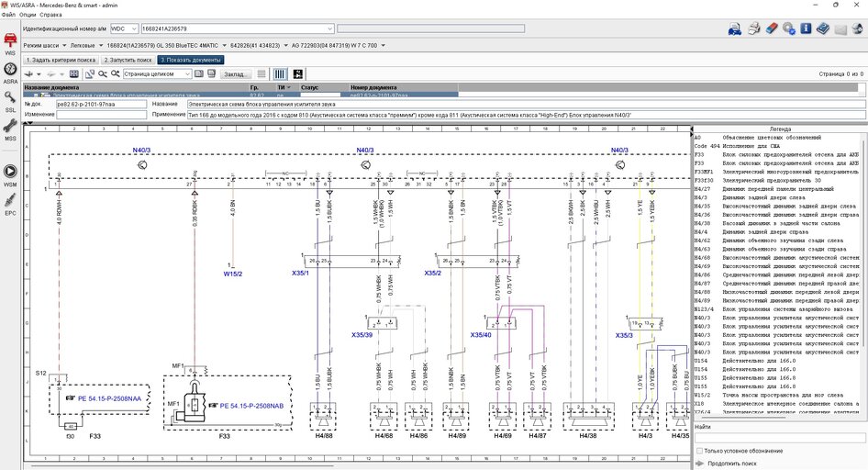
Task: Switch to '1. Задать критерии поиска' tab
Action: 61,59
